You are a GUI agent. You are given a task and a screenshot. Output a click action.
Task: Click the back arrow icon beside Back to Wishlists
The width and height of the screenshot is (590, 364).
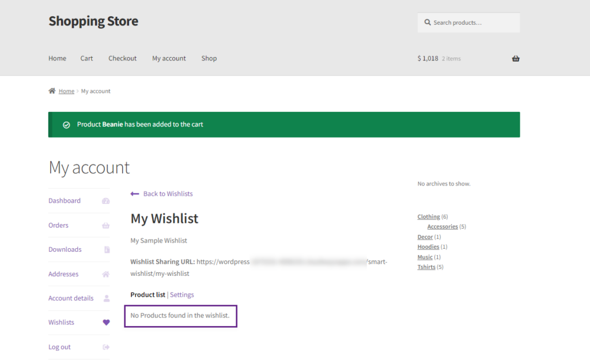(x=135, y=194)
